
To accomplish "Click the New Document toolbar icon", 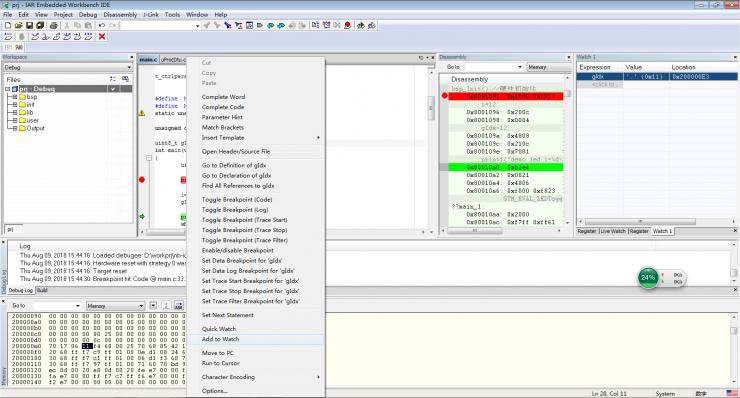I will click(8, 25).
